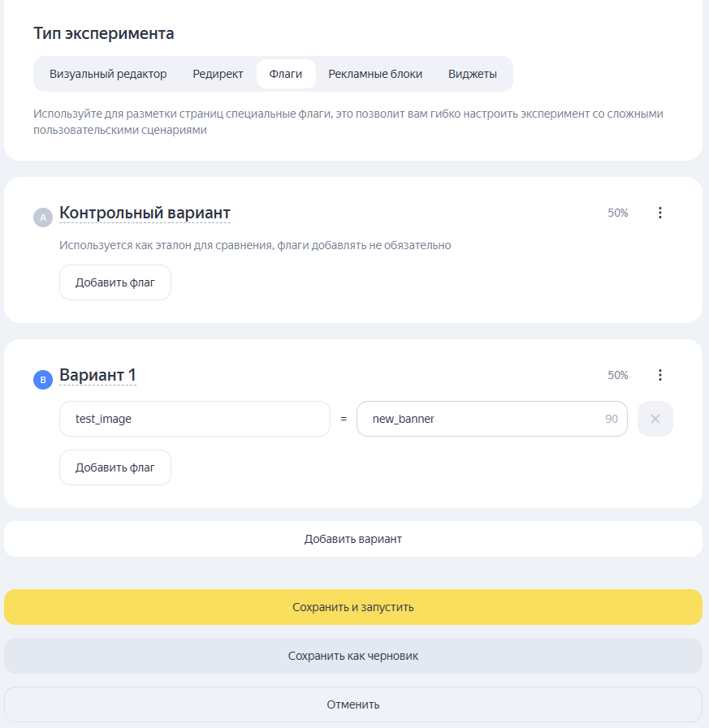Switch to the Визуальный редактор tab
The width and height of the screenshot is (709, 728).
tap(108, 74)
